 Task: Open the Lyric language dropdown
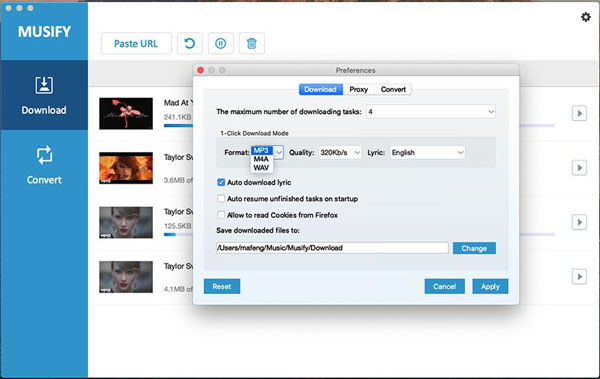coord(427,152)
